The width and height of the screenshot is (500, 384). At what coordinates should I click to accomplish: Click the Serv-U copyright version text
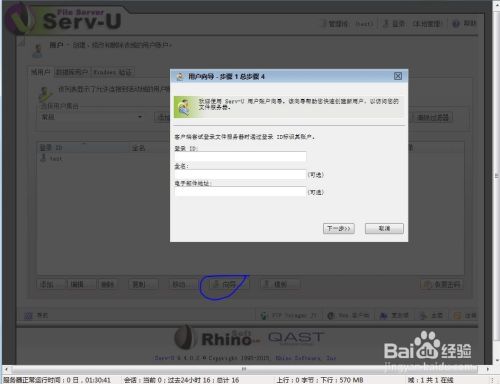pos(212,358)
